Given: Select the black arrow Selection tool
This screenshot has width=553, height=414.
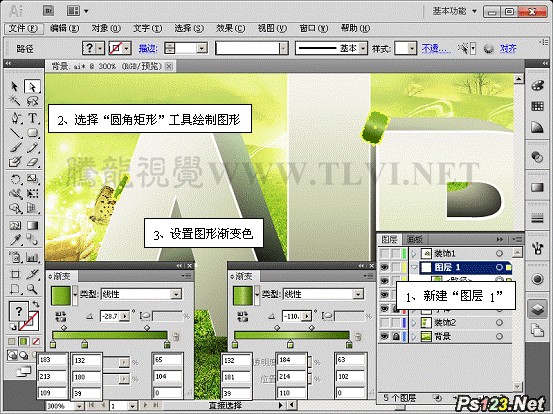Looking at the screenshot, I should tap(14, 86).
